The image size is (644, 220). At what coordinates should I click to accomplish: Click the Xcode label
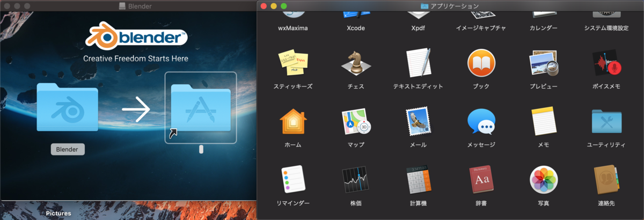[356, 28]
